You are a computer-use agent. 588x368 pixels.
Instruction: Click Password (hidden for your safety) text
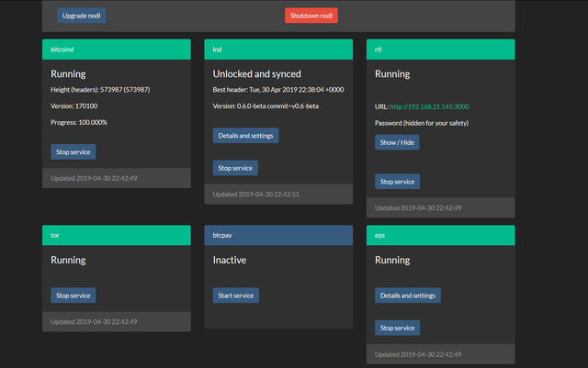pos(422,123)
